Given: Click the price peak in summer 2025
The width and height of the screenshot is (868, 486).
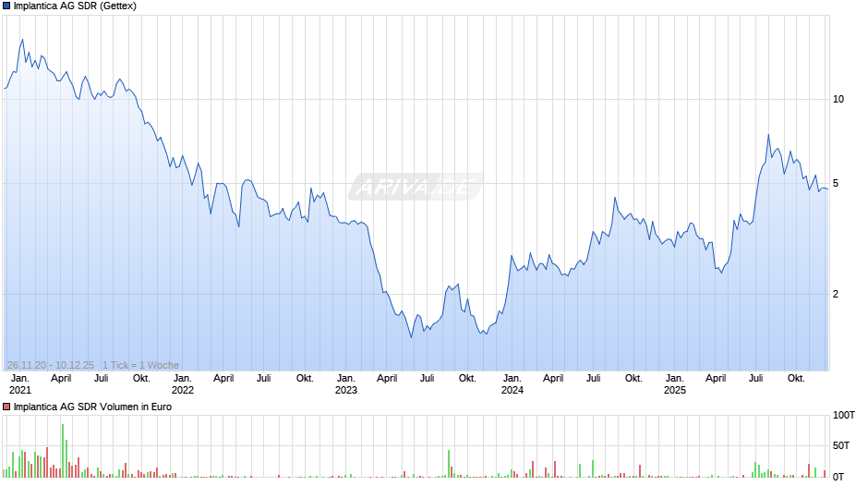Looking at the screenshot, I should [x=768, y=135].
